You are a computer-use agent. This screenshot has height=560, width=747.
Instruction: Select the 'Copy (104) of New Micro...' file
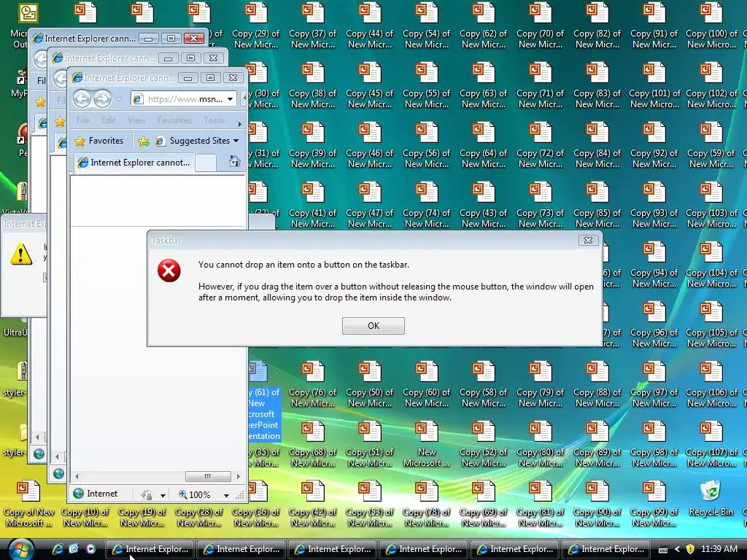[x=711, y=265]
